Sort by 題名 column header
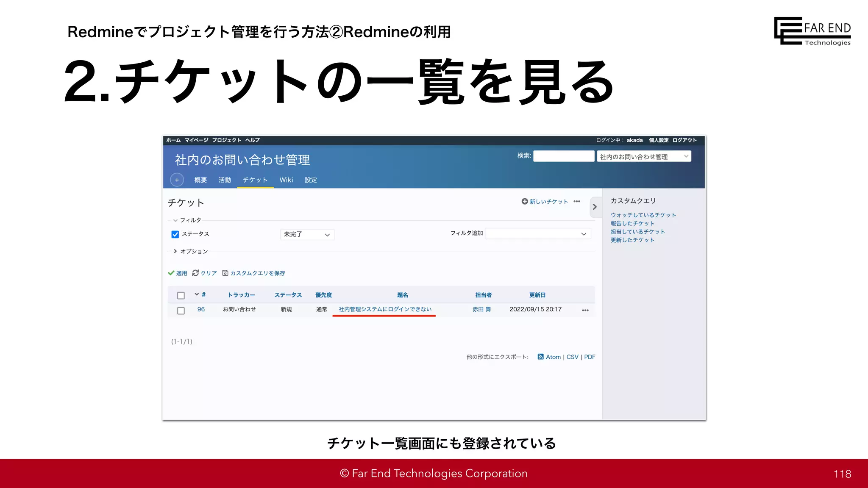 click(x=403, y=295)
